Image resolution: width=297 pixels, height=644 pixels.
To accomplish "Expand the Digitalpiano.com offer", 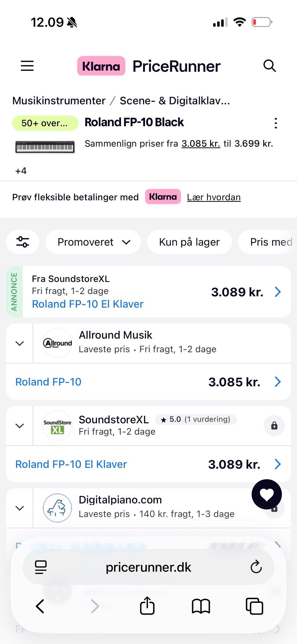I will click(20, 508).
